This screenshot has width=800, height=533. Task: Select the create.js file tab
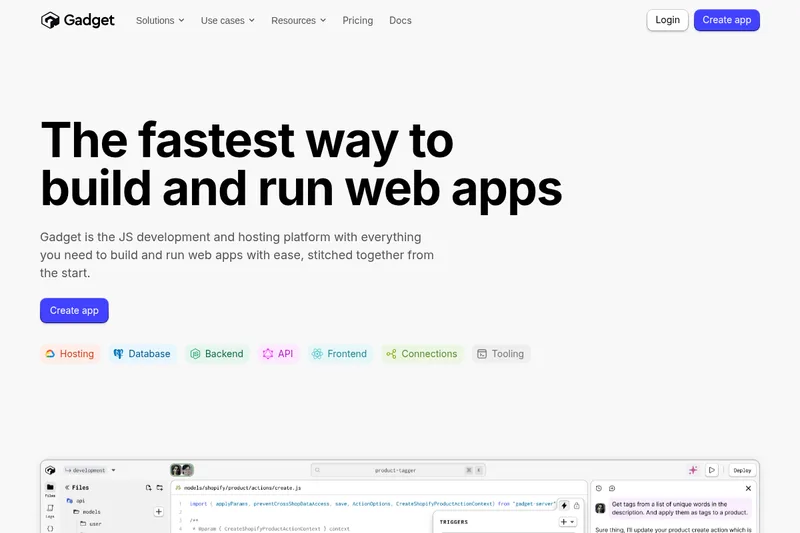(238, 488)
